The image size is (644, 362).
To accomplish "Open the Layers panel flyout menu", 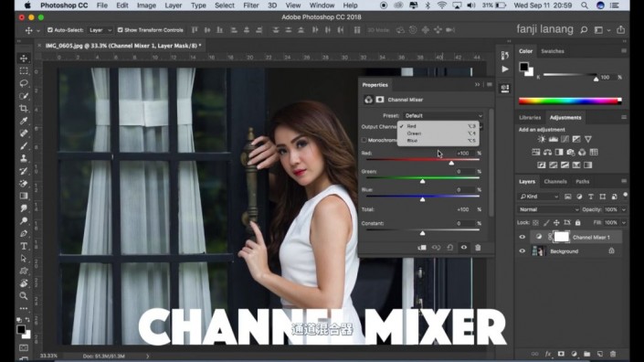I will (624, 181).
